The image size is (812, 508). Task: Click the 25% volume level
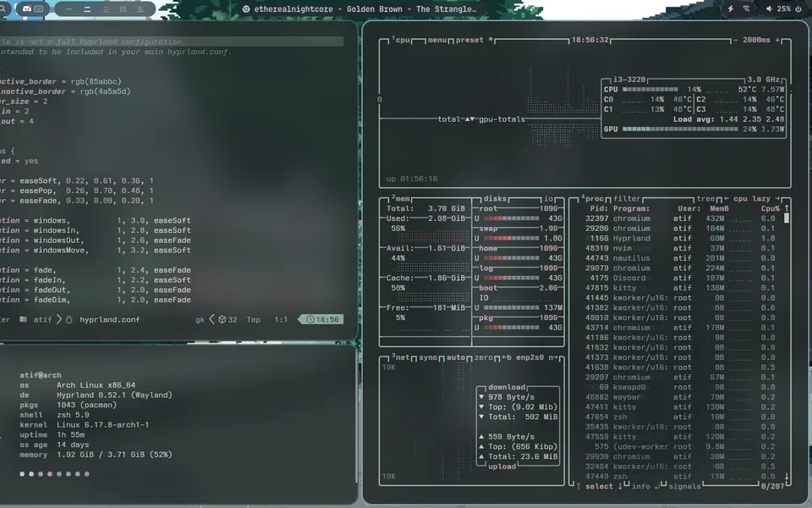tap(783, 8)
